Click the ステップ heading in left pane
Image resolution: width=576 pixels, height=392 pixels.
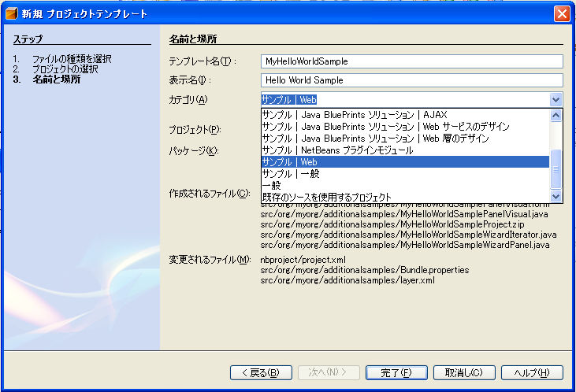tap(28, 39)
